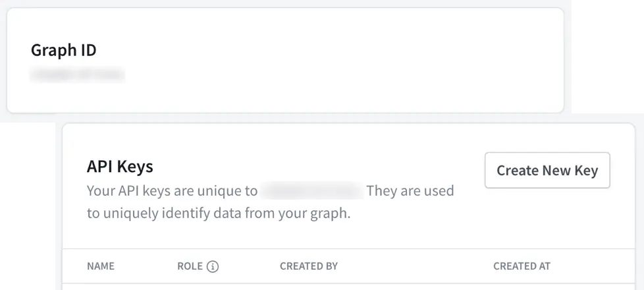Click 'to uniquely identify data from your graph' text
The height and width of the screenshot is (290, 644).
coord(219,214)
